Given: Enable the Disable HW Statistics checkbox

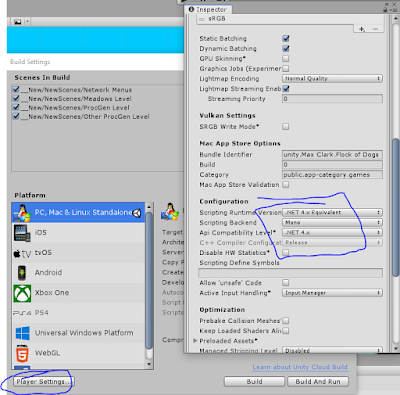Looking at the screenshot, I should click(286, 253).
